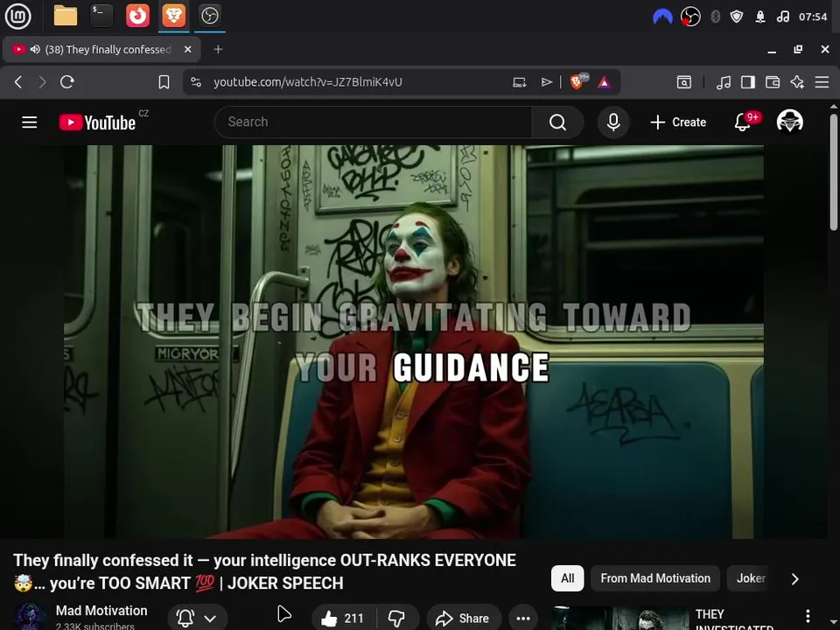Image resolution: width=840 pixels, height=630 pixels.
Task: Go to the YouTube home logo
Action: coord(97,122)
